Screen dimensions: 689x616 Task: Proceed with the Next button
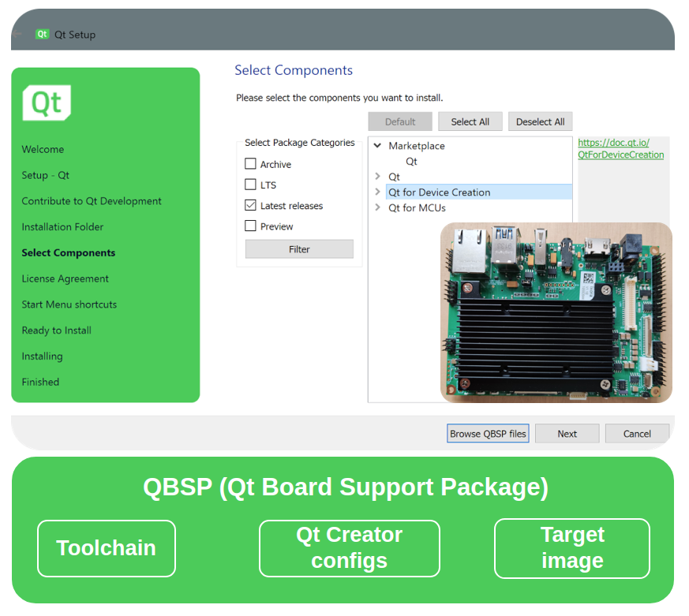tap(567, 433)
